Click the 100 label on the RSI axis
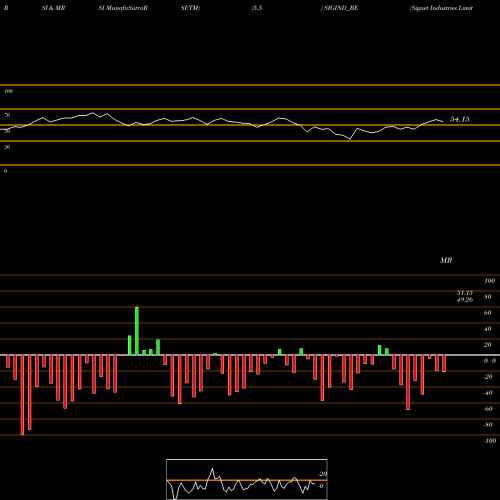The height and width of the screenshot is (500, 500). click(x=8, y=91)
